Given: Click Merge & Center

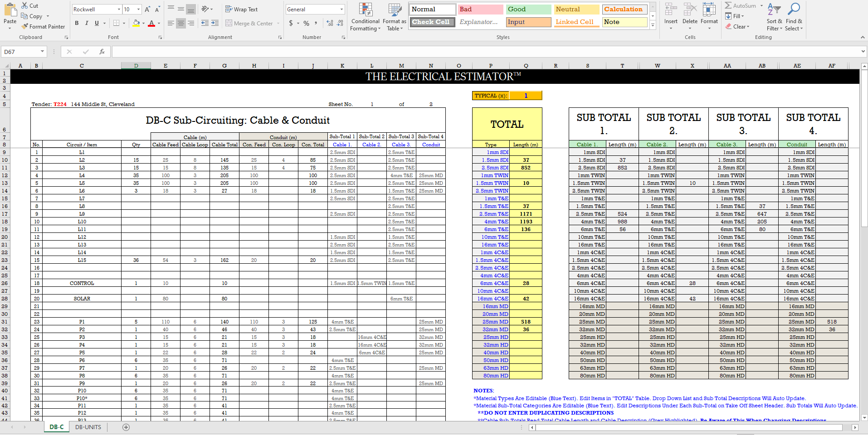Looking at the screenshot, I should pos(249,23).
